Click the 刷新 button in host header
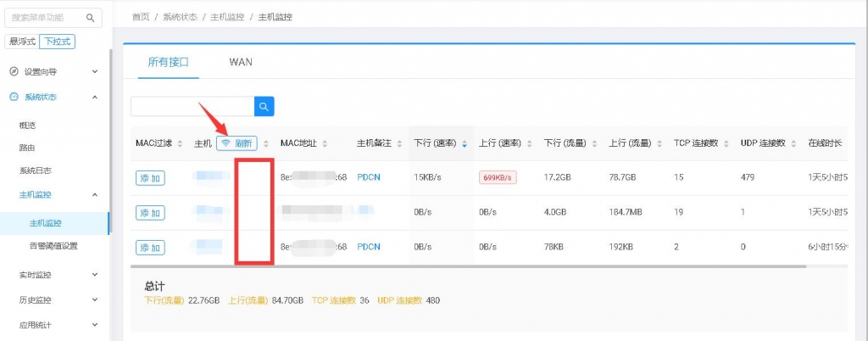 click(236, 143)
